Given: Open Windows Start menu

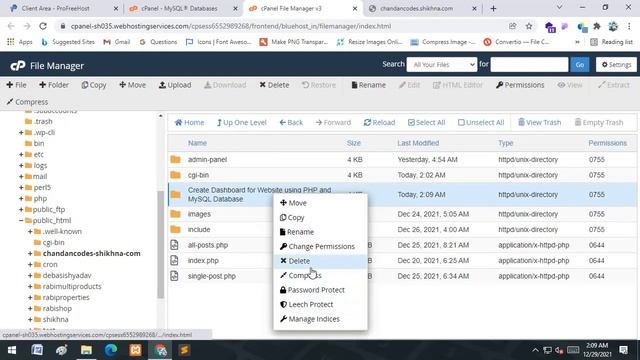Looking at the screenshot, I should tap(12, 350).
